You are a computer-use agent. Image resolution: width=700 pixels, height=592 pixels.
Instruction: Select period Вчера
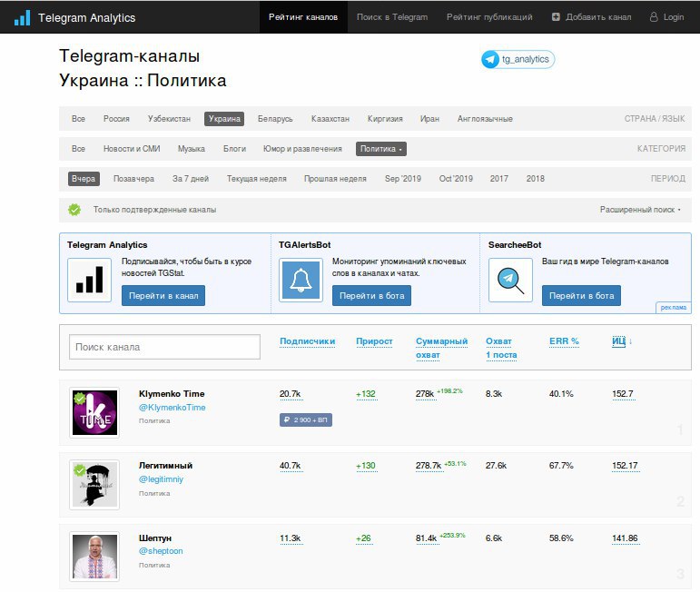(x=84, y=179)
